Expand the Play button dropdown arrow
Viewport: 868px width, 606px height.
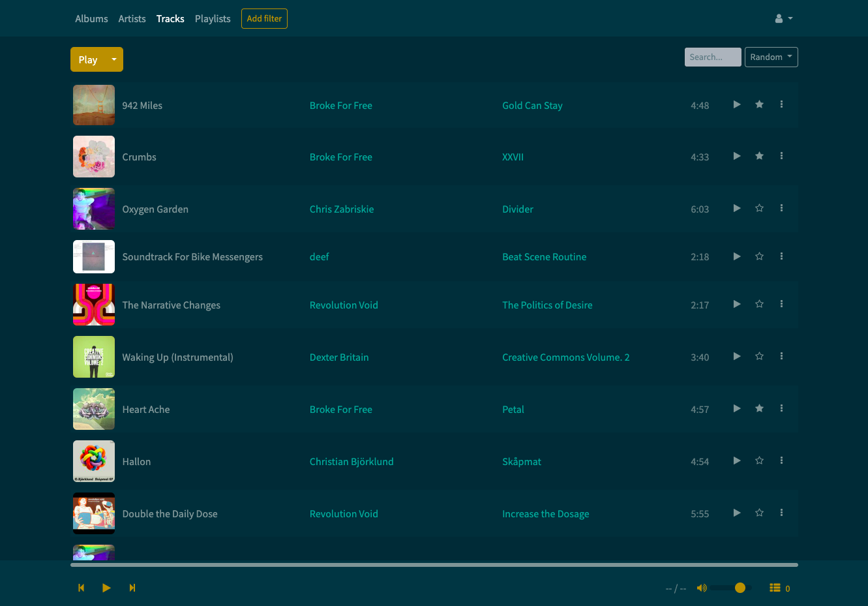[x=114, y=59]
